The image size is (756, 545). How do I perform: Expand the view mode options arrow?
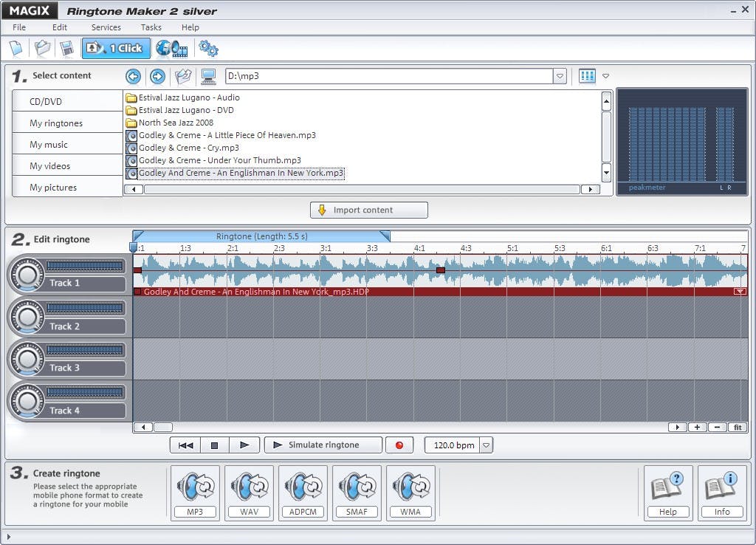click(606, 76)
